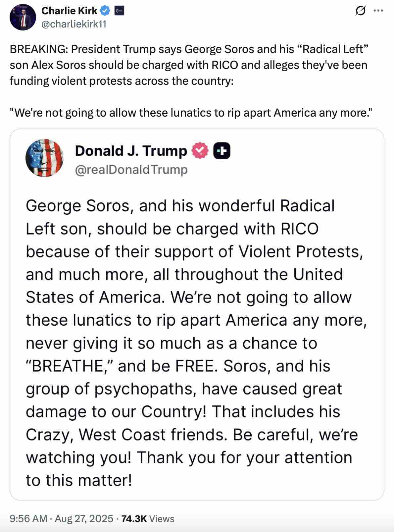Click the 74.3K view count number
394x532 pixels.
pos(134,518)
